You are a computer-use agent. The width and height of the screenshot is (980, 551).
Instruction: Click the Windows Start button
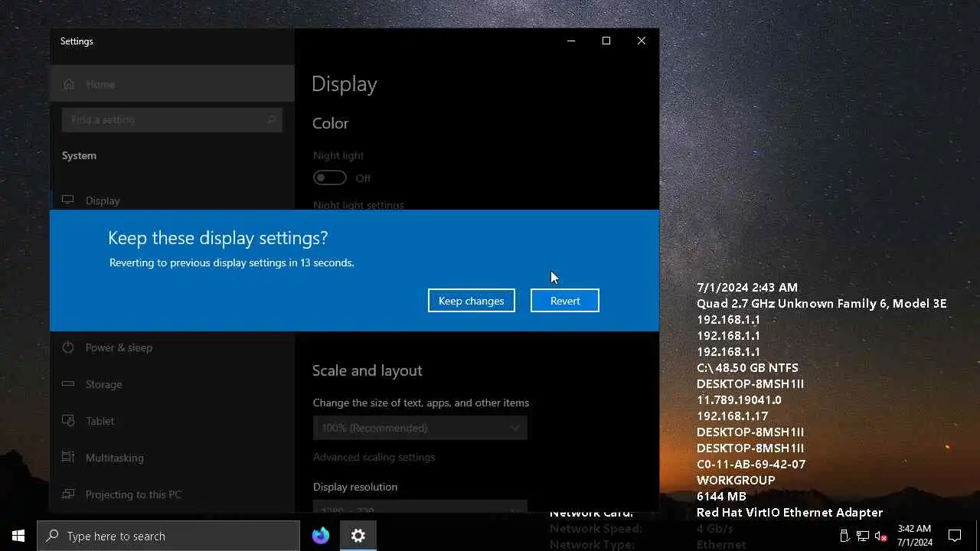pyautogui.click(x=18, y=536)
